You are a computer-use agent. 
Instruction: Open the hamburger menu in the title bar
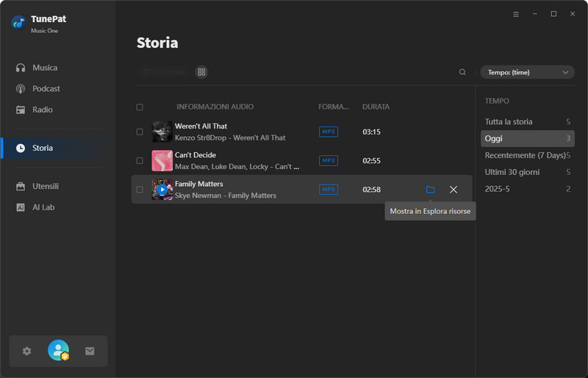(x=516, y=14)
